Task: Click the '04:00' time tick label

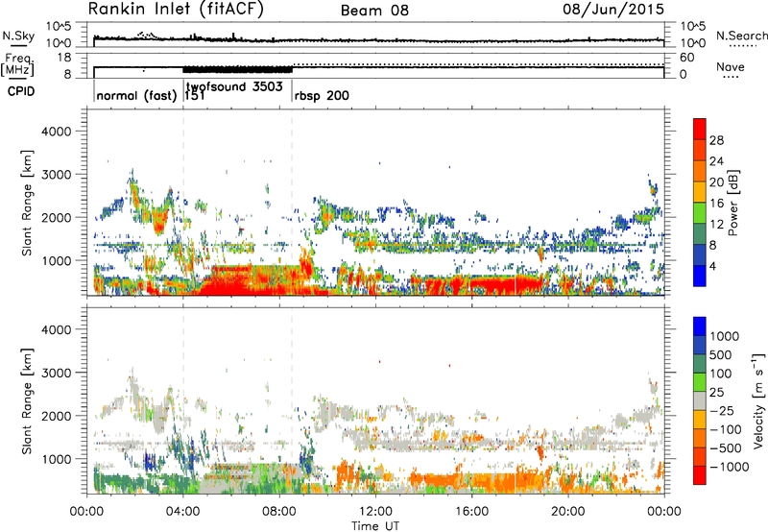Action: click(182, 512)
